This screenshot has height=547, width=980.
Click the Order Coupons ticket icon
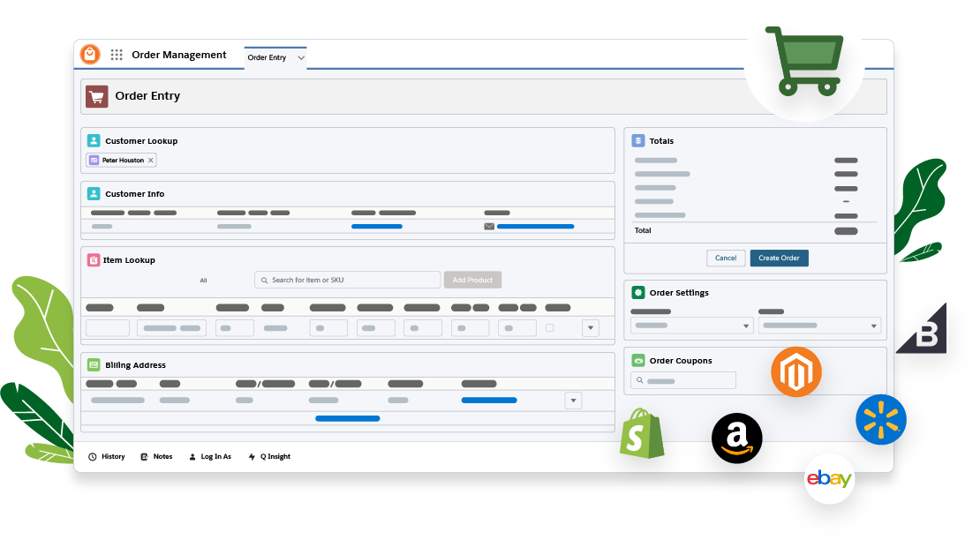(x=638, y=360)
